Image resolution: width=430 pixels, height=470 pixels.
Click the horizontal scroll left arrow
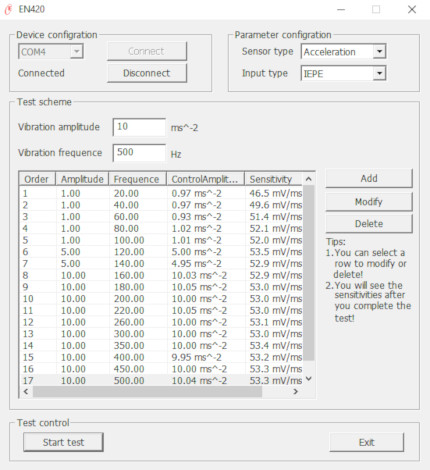pyautogui.click(x=26, y=392)
